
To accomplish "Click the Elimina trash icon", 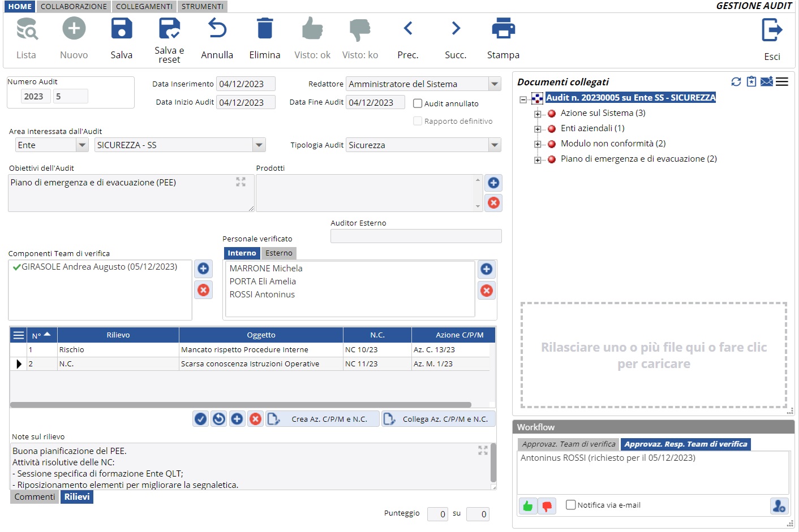I will pyautogui.click(x=264, y=29).
